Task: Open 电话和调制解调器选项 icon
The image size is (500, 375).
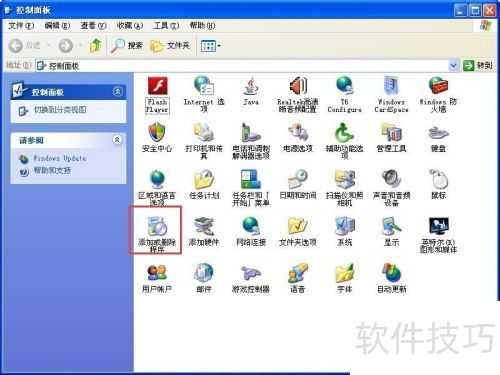Action: pos(251,132)
